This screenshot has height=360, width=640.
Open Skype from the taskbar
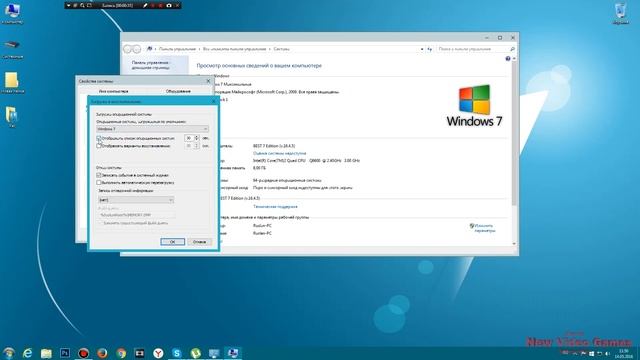[x=177, y=353]
